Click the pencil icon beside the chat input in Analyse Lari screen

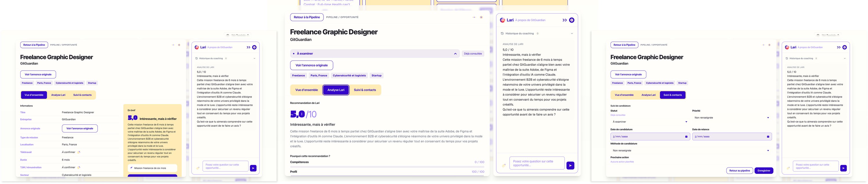click(504, 165)
